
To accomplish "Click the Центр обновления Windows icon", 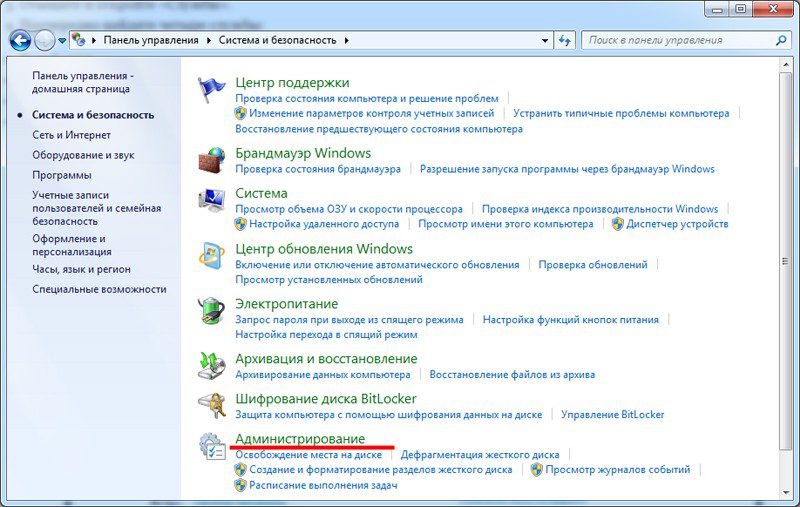I will pos(211,256).
